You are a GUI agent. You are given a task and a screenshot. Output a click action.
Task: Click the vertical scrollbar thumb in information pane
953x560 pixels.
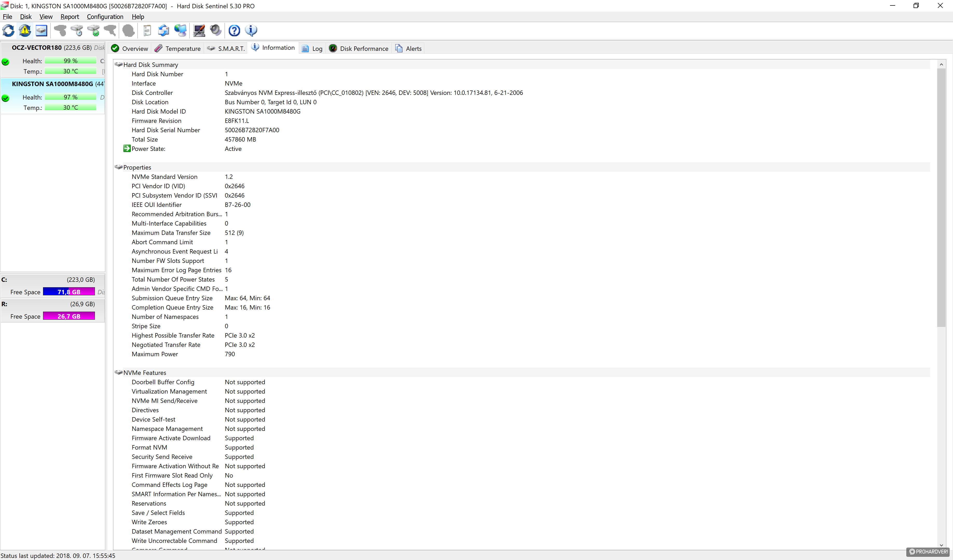pos(941,198)
